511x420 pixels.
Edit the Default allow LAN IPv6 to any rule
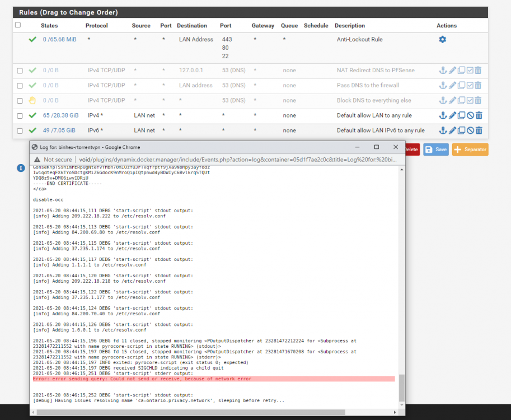click(452, 130)
